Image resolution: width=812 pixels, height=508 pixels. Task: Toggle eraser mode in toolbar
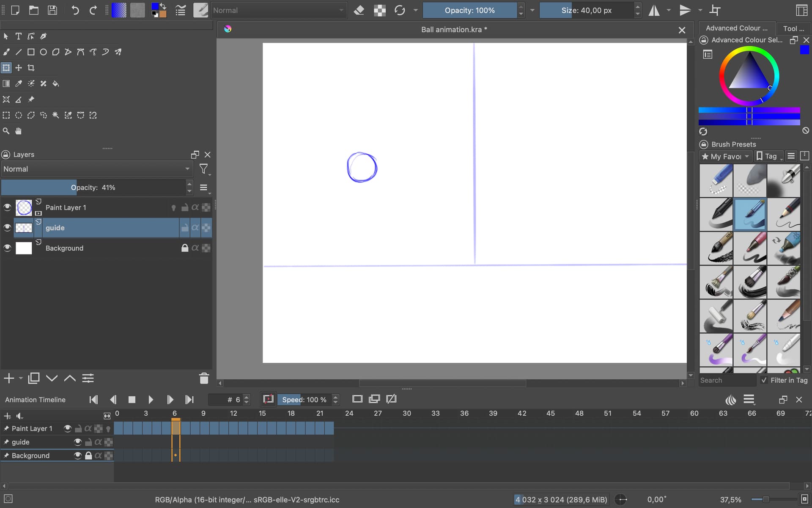click(359, 10)
